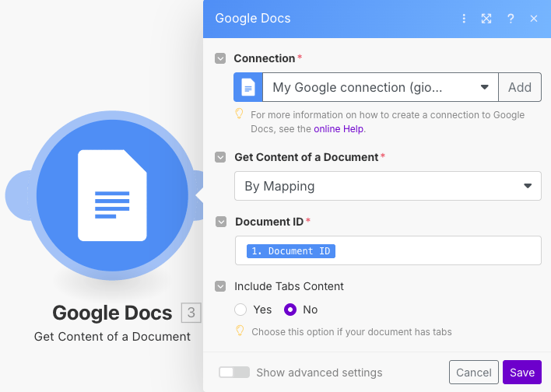Open the three-dot options menu in the header
Screen dimensions: 551x392
464,19
